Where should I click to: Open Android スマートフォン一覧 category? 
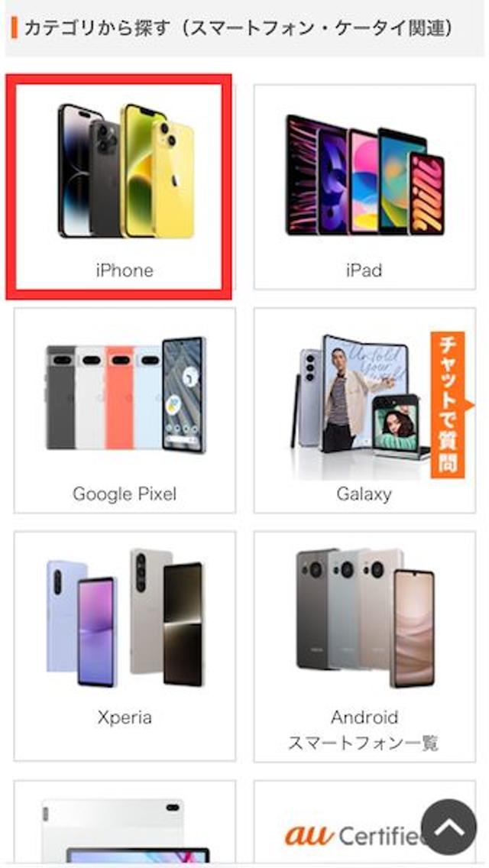pyautogui.click(x=364, y=646)
